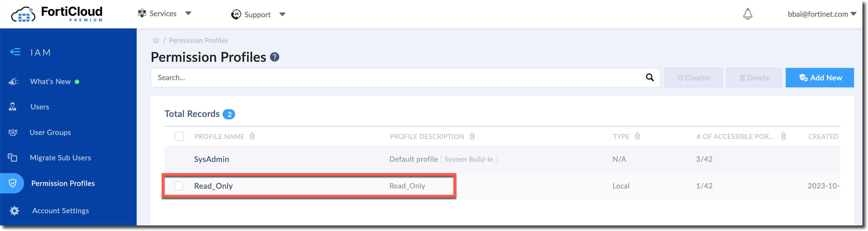This screenshot has width=868, height=231.
Task: Go to Users in sidebar
Action: (x=40, y=107)
